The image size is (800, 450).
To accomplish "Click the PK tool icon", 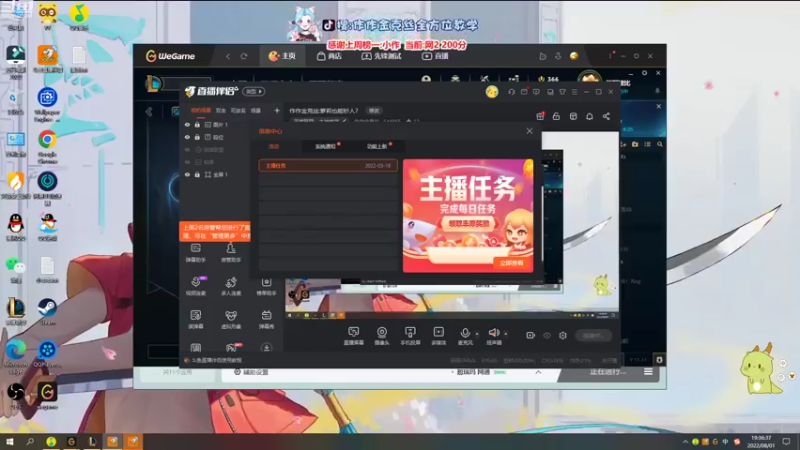I will pyautogui.click(x=233, y=347).
